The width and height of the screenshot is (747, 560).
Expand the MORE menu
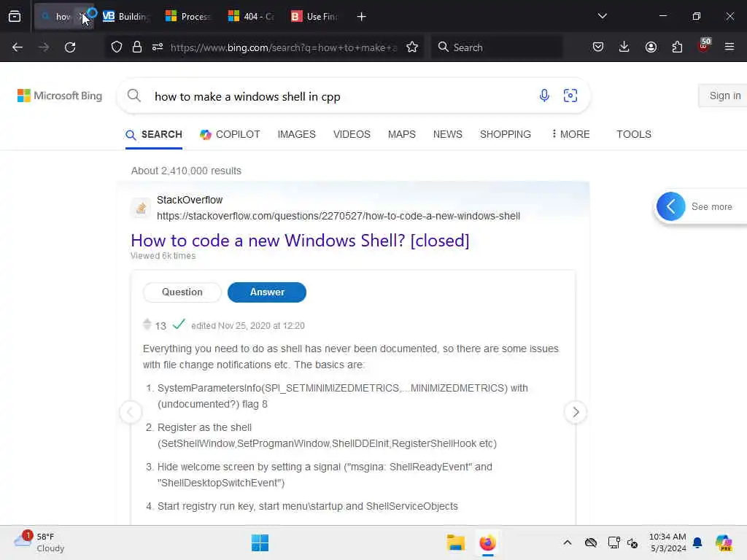[x=570, y=135]
